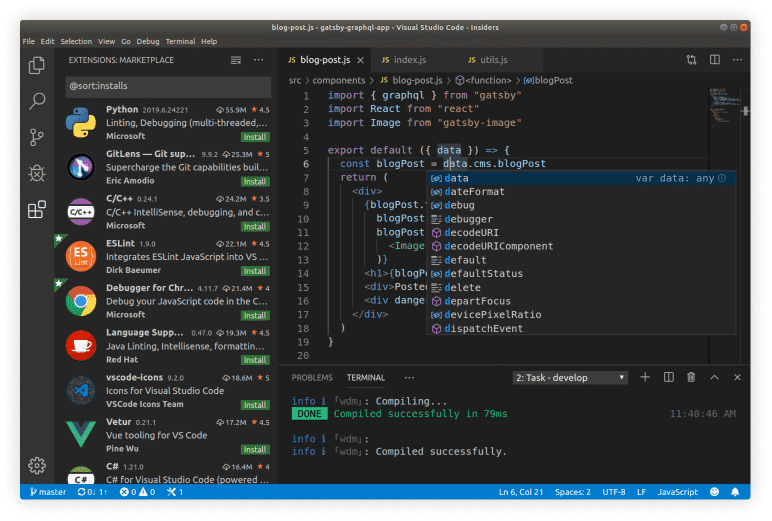Click the ESLint extension icon
Image resolution: width=772 pixels, height=521 pixels.
tap(81, 256)
